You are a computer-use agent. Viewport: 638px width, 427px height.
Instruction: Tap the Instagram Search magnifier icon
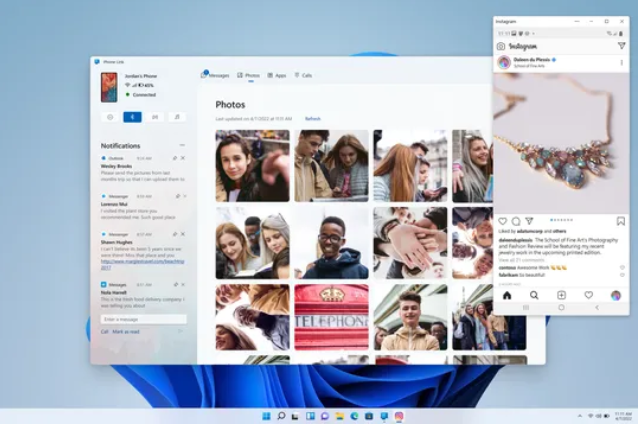tap(534, 295)
